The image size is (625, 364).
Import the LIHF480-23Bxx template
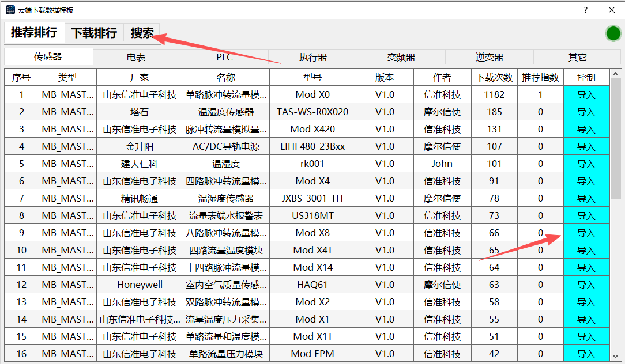pyautogui.click(x=586, y=146)
